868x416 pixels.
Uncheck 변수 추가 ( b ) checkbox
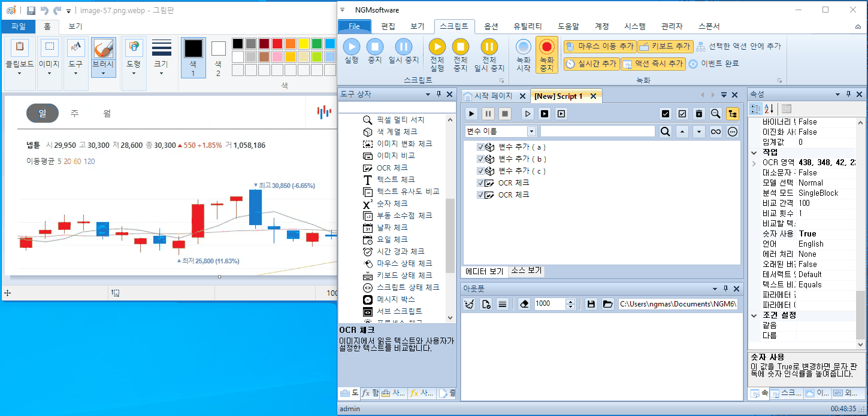[480, 159]
